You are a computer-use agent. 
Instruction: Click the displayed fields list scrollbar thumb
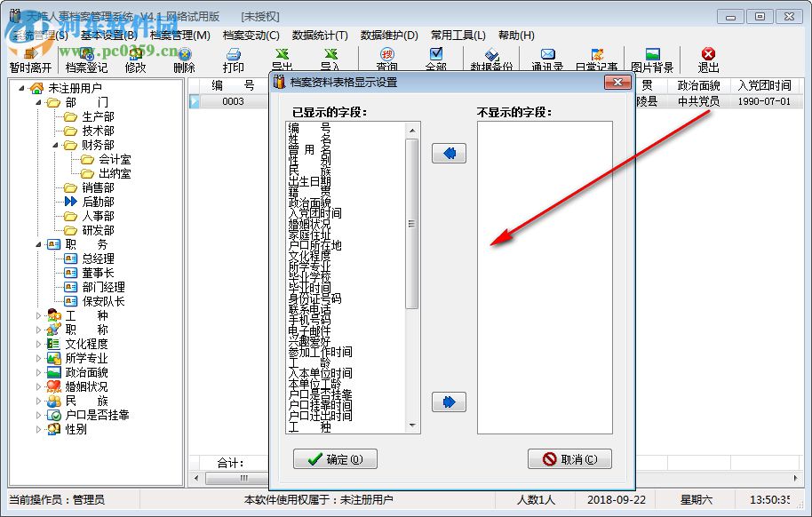tap(412, 224)
